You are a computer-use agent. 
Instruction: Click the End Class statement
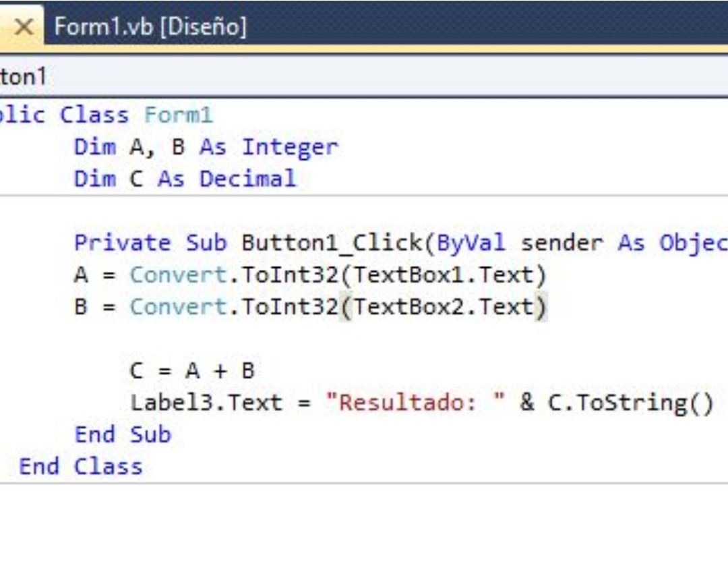coord(81,466)
